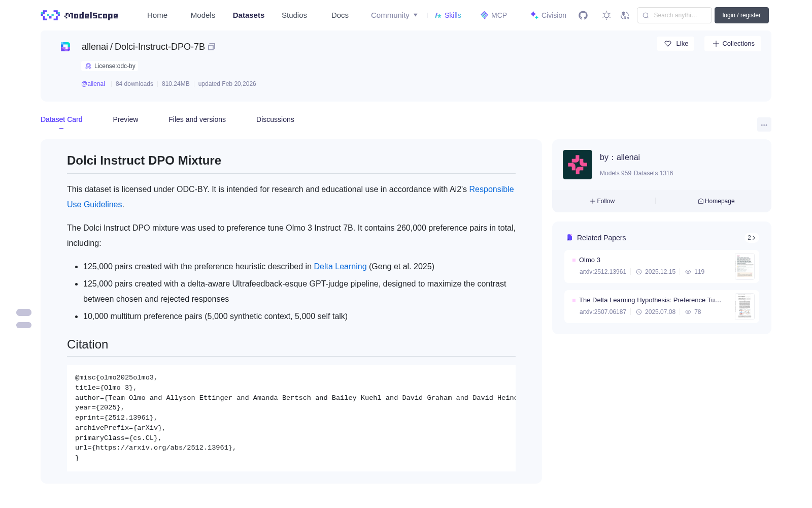Click the License:odc-by badge

[110, 66]
